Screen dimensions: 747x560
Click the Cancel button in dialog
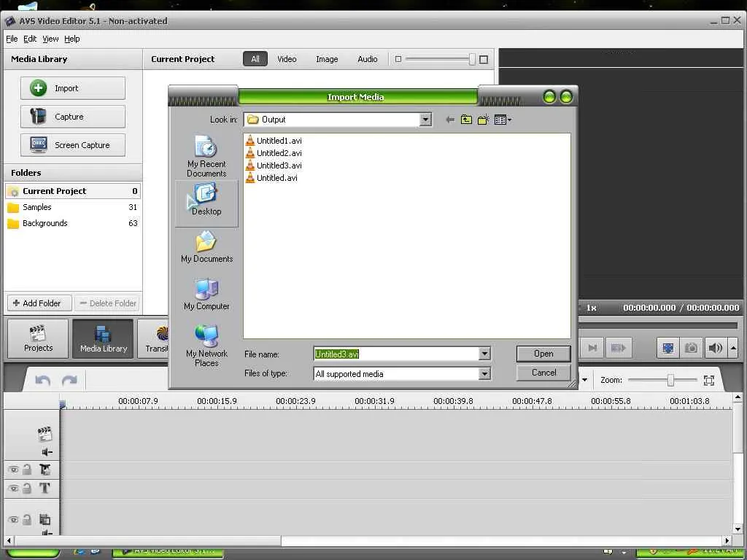pos(543,373)
